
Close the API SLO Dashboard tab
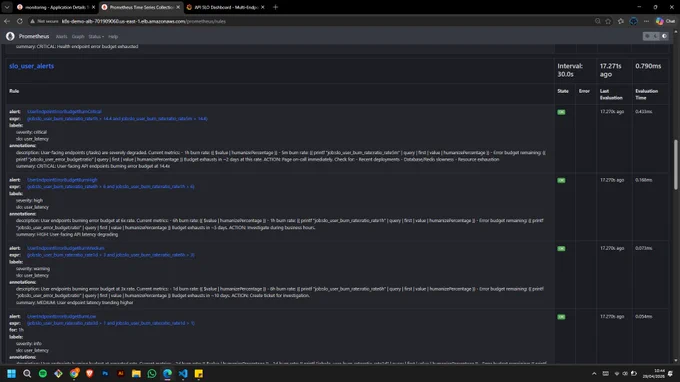(x=262, y=7)
